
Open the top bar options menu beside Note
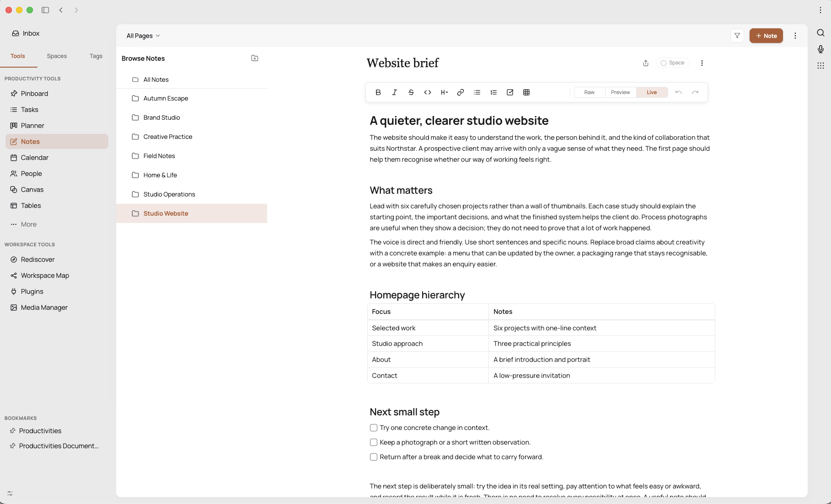tap(795, 36)
